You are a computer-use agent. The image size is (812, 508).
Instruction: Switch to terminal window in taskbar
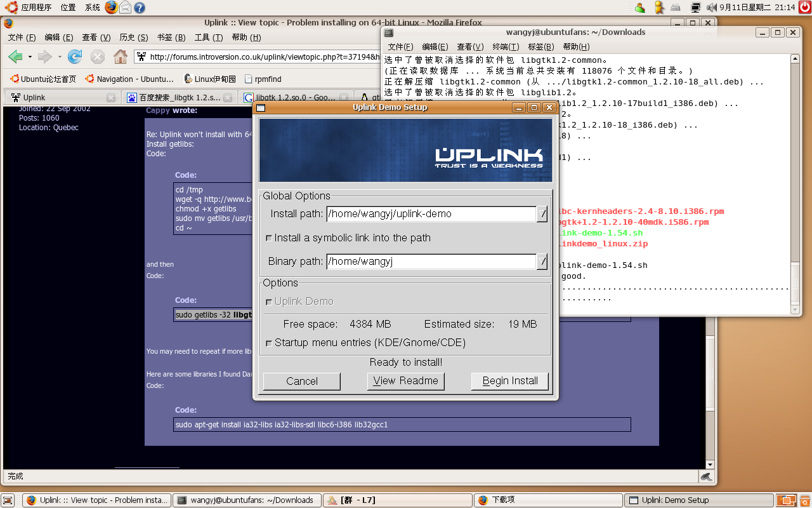(247, 500)
